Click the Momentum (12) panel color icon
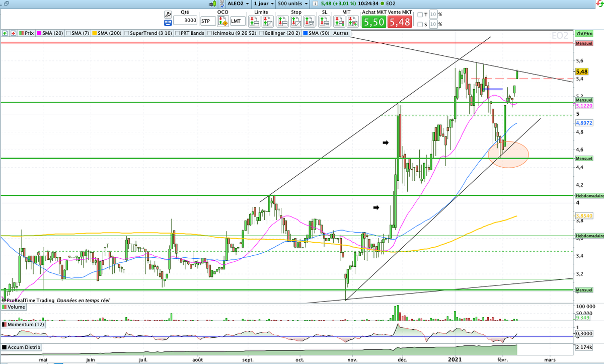The image size is (604, 364). (5, 325)
